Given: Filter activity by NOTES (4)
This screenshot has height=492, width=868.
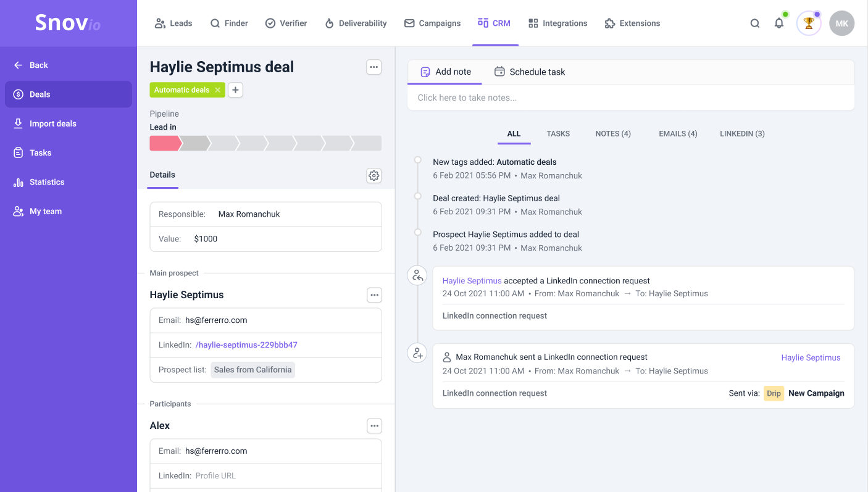Looking at the screenshot, I should (x=613, y=133).
